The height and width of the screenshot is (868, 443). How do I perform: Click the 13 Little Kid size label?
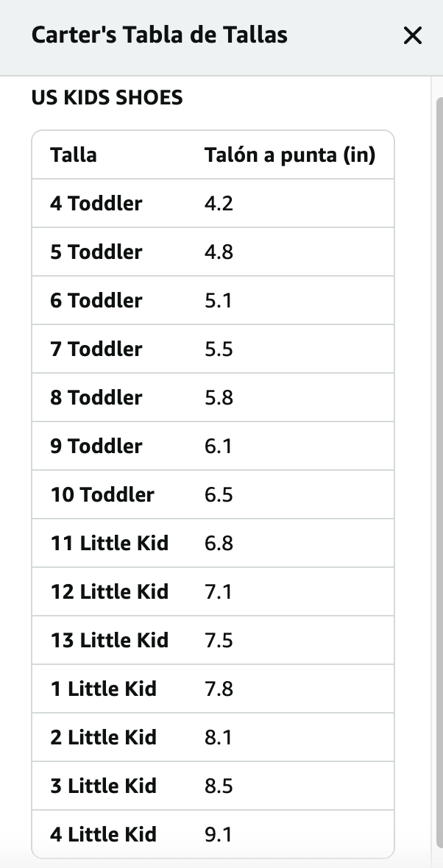[110, 641]
